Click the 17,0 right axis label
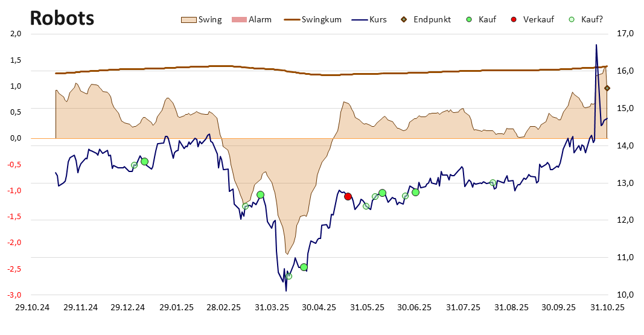This screenshot has width=644, height=335. [624, 34]
